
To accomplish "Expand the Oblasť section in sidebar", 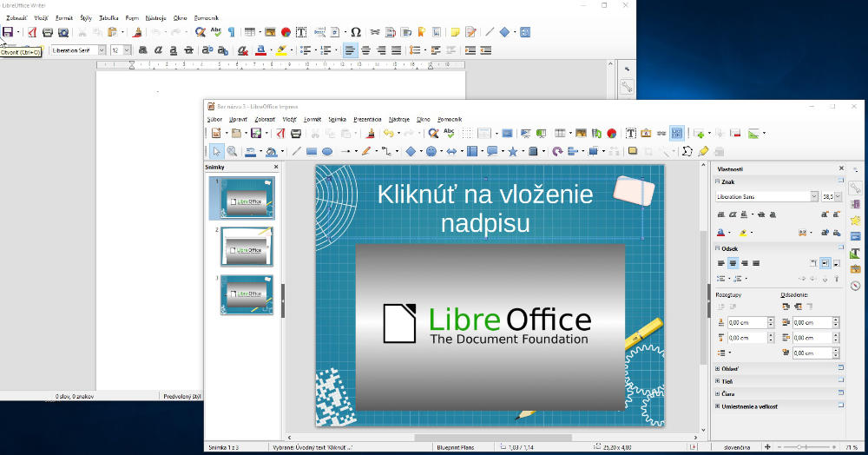I will (718, 369).
